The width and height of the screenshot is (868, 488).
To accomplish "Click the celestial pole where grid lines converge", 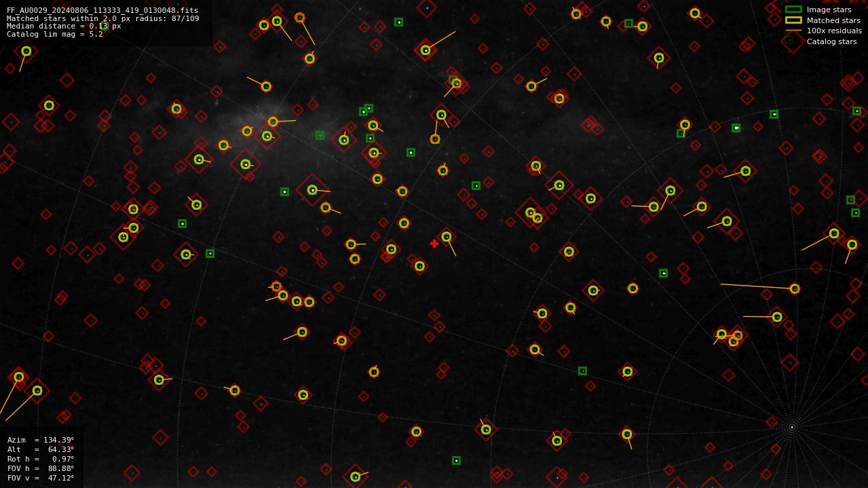I will 791,427.
